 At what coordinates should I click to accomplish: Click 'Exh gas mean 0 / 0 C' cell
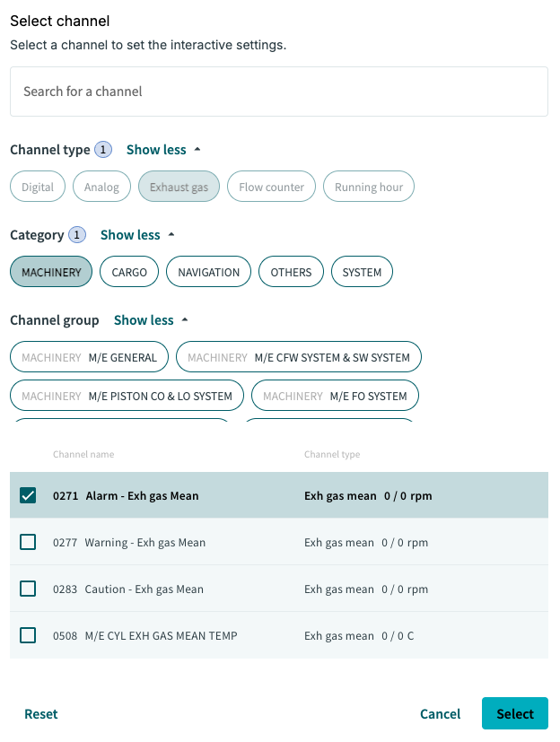pos(359,635)
